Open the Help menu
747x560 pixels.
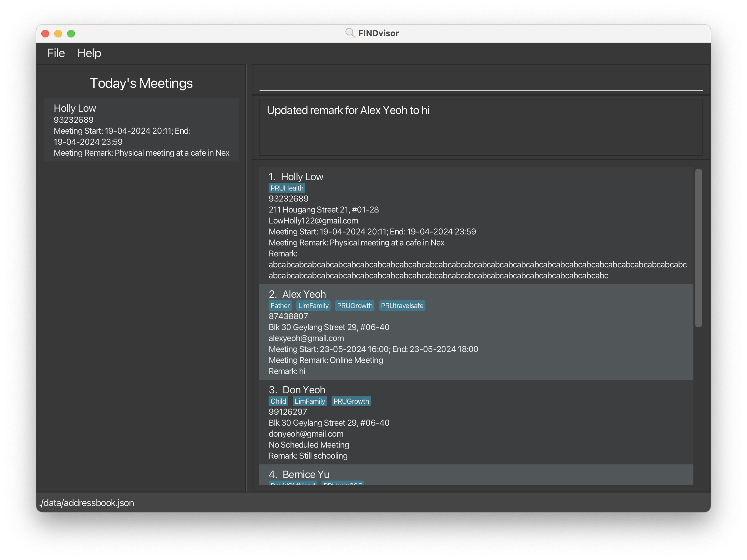tap(89, 53)
